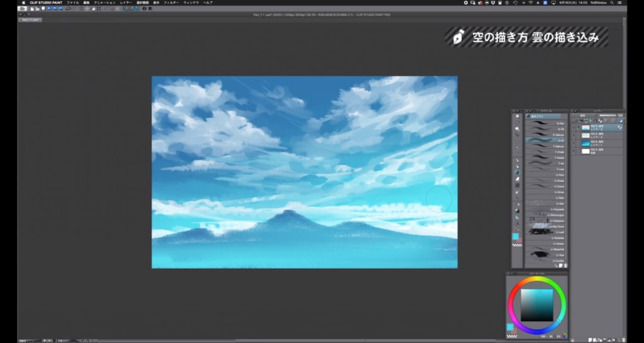Open the フィルター menu
This screenshot has width=644, height=343.
point(171,3)
